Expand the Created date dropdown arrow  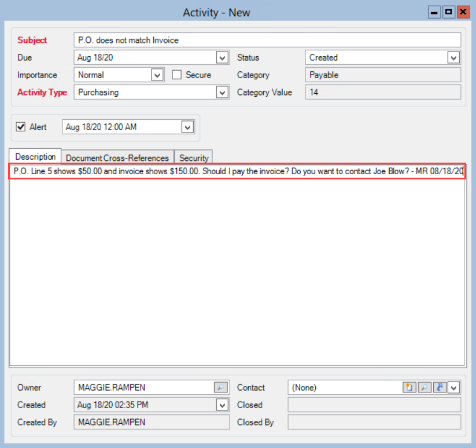pos(222,405)
